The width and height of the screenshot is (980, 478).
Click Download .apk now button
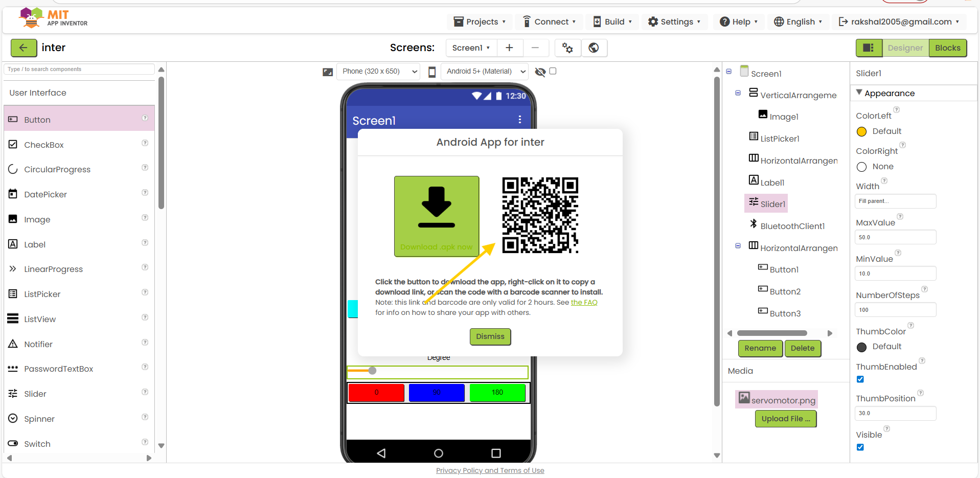(437, 216)
